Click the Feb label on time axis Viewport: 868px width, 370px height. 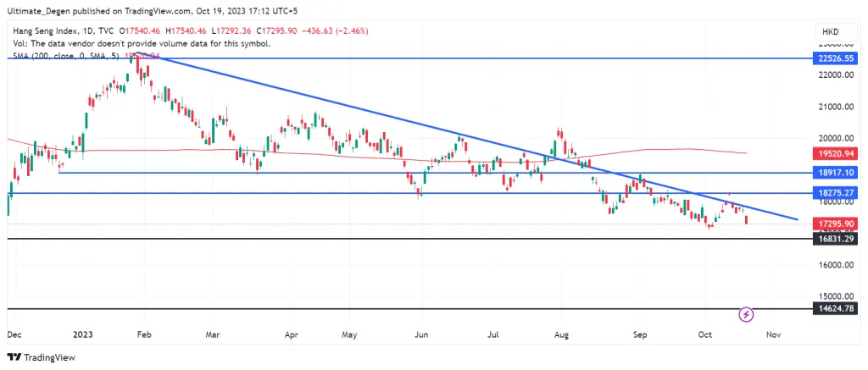click(x=144, y=334)
